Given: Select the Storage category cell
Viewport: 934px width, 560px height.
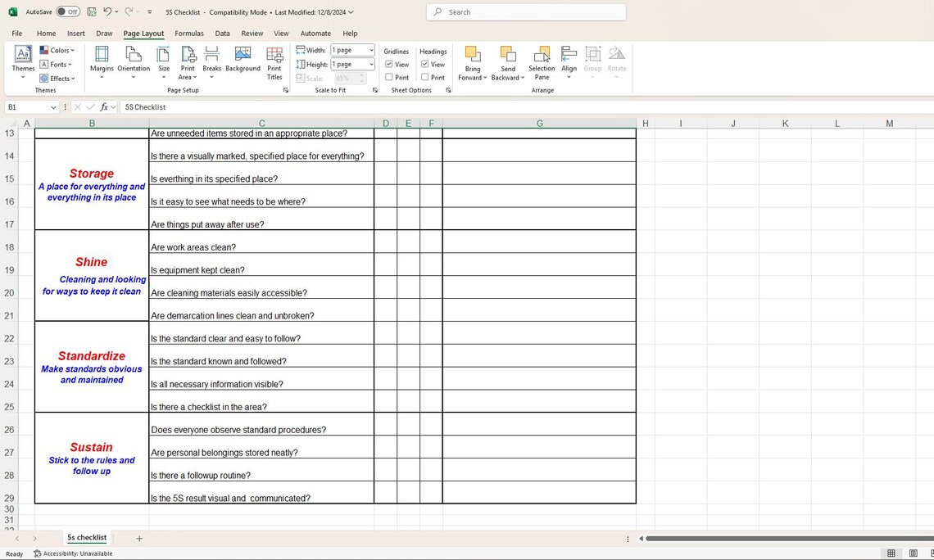Looking at the screenshot, I should pos(92,184).
